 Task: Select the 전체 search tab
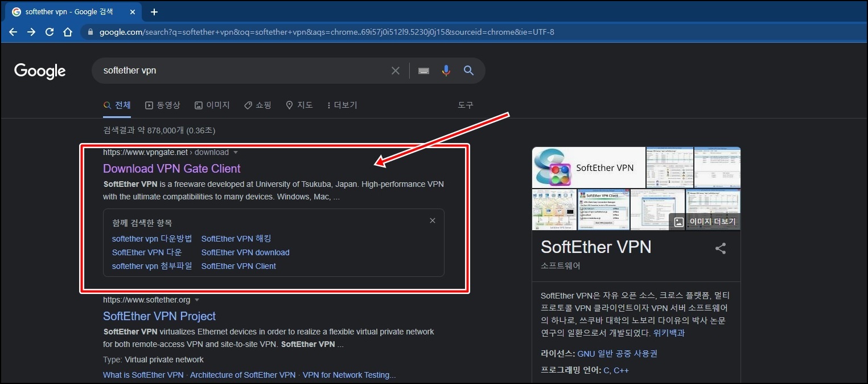[x=117, y=105]
